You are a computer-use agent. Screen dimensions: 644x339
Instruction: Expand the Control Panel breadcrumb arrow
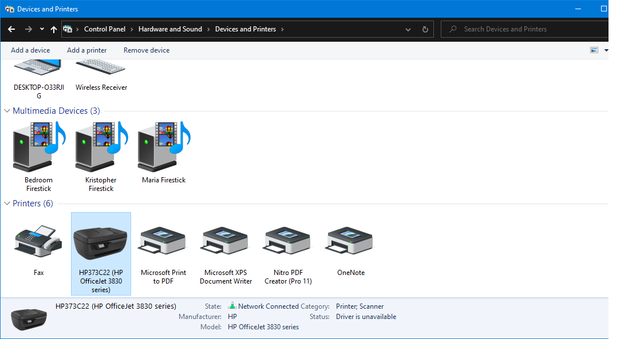click(x=132, y=30)
